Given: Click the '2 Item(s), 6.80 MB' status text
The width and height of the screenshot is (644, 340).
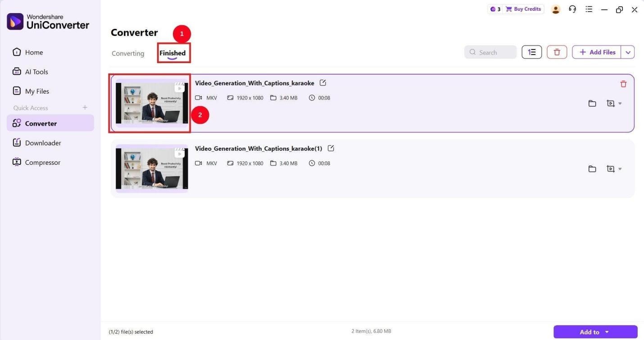Looking at the screenshot, I should click(x=371, y=331).
